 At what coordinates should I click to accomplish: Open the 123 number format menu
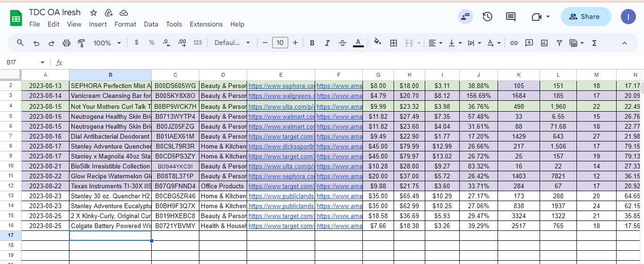point(197,43)
